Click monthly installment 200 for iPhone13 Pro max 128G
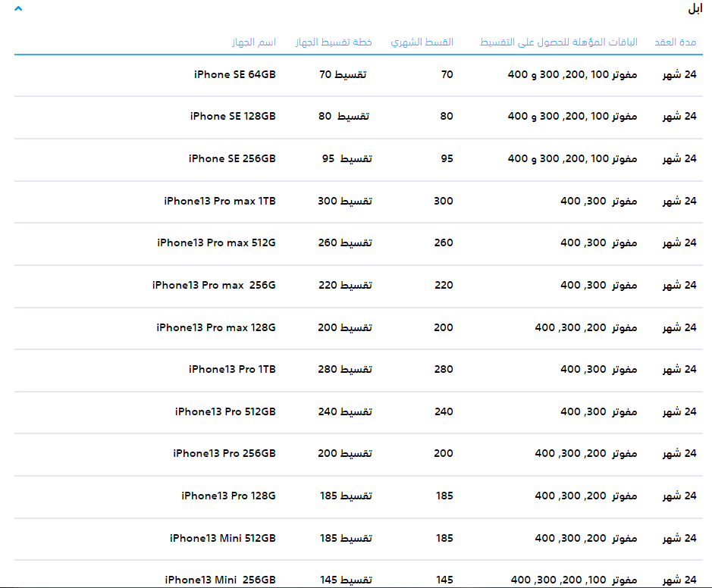The width and height of the screenshot is (712, 588). click(444, 327)
